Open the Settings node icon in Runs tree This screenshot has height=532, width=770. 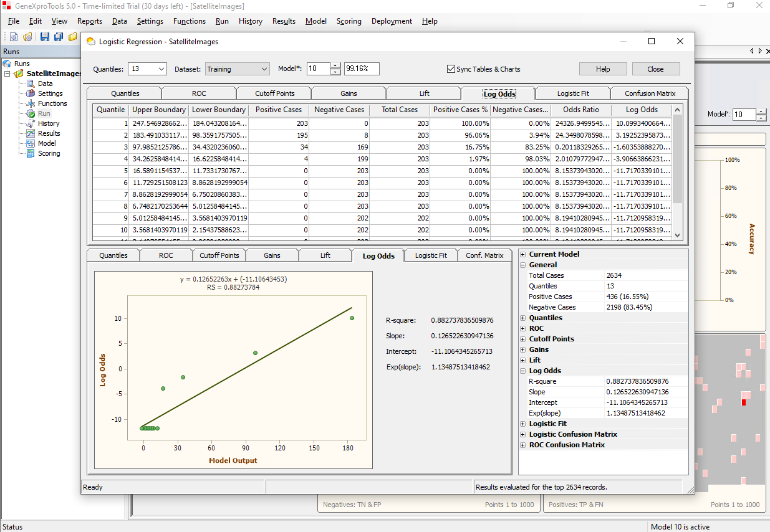[x=31, y=93]
